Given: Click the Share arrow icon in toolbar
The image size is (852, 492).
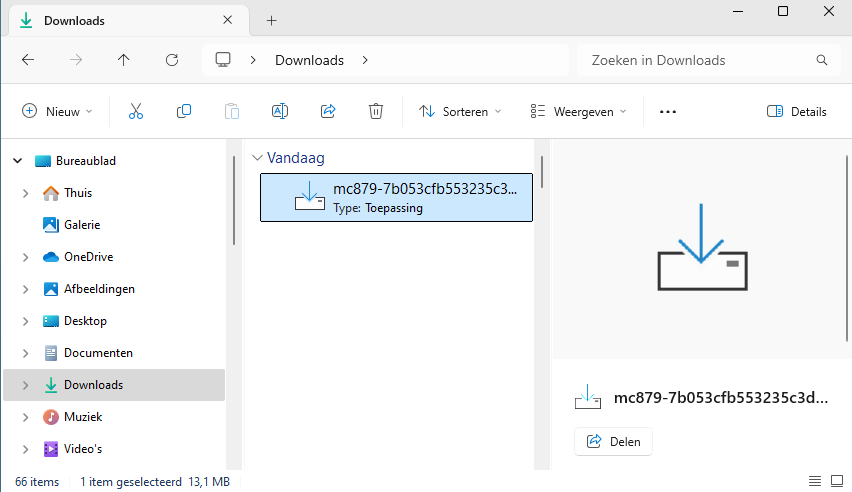Looking at the screenshot, I should (328, 111).
